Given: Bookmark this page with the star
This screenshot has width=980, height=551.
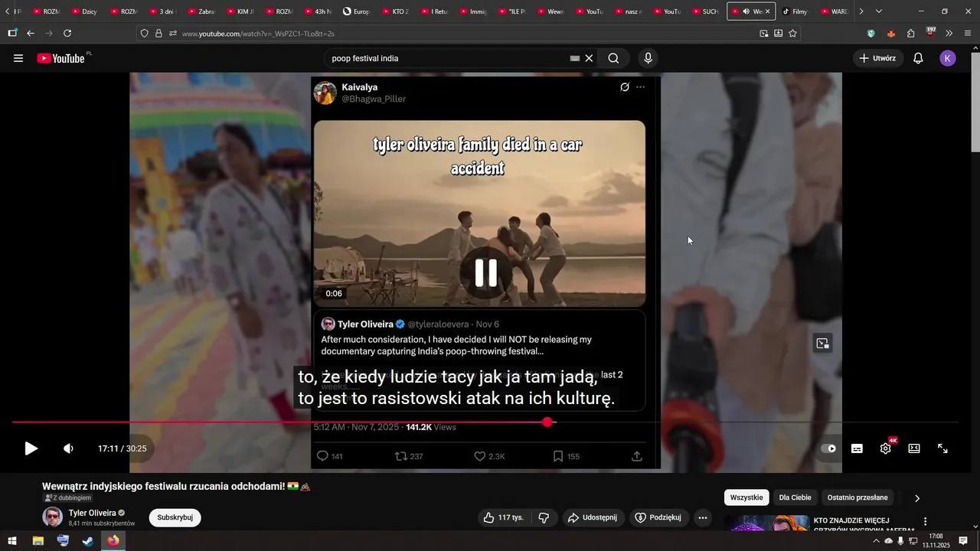Looking at the screenshot, I should (x=792, y=34).
